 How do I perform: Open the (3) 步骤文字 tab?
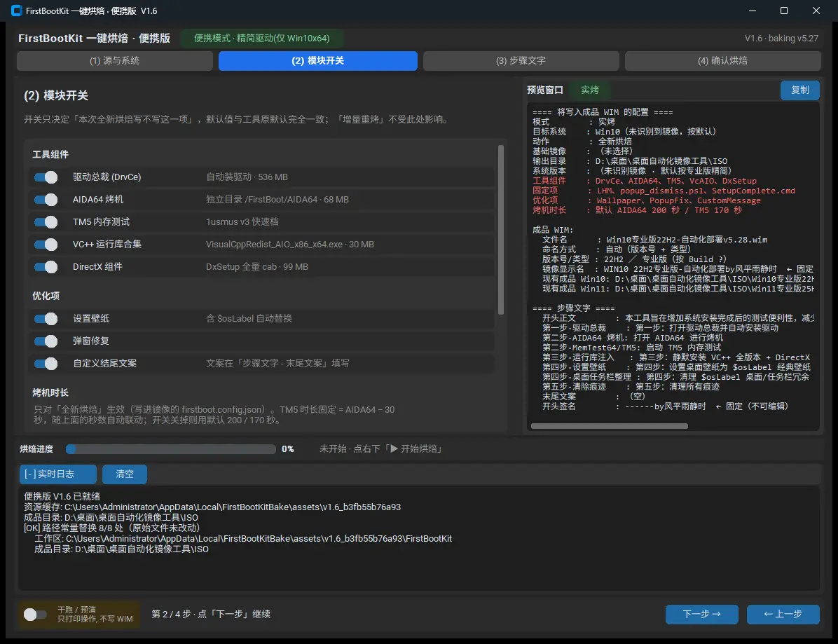coord(521,61)
